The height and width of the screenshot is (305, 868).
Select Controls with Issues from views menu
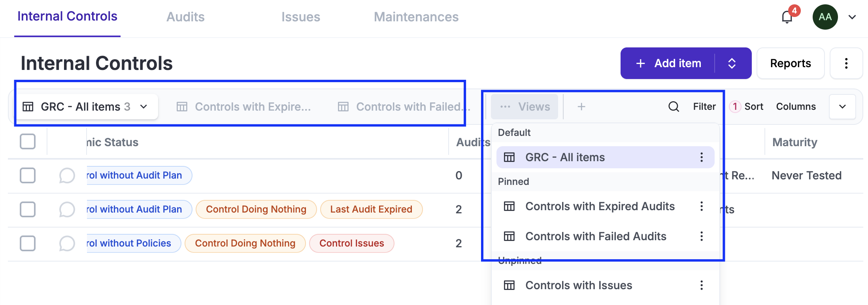click(x=579, y=285)
